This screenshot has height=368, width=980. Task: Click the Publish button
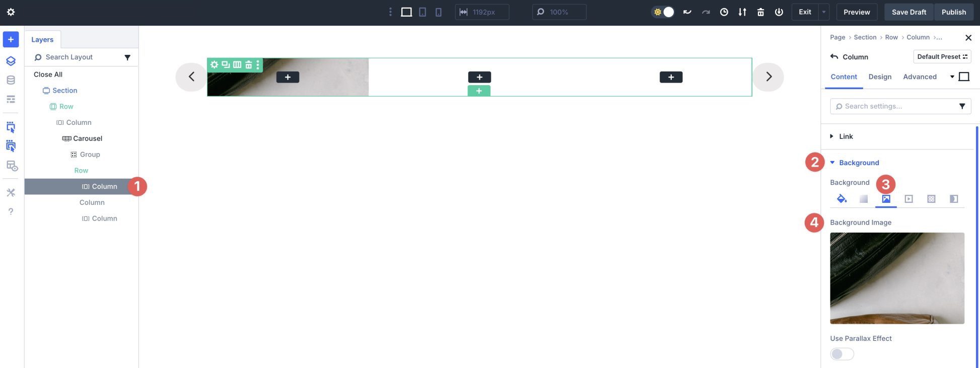click(953, 12)
